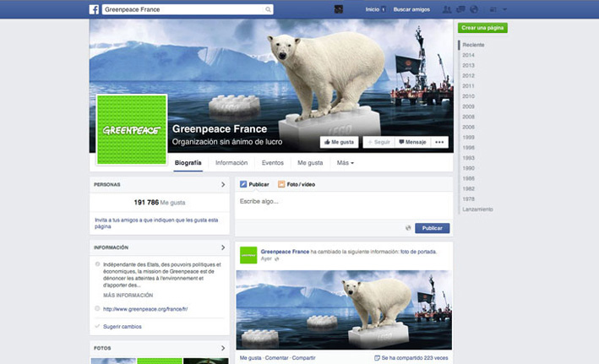The image size is (599, 364).
Task: Click Inicio in top bar
Action: coord(372,9)
